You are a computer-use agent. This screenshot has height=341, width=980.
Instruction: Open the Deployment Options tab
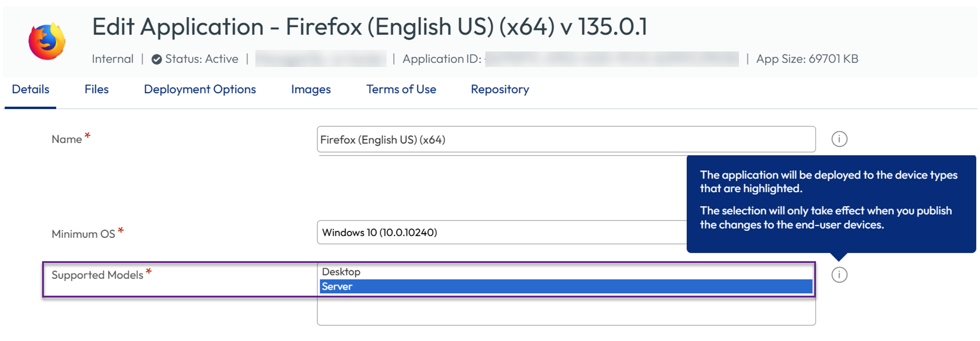(x=200, y=89)
